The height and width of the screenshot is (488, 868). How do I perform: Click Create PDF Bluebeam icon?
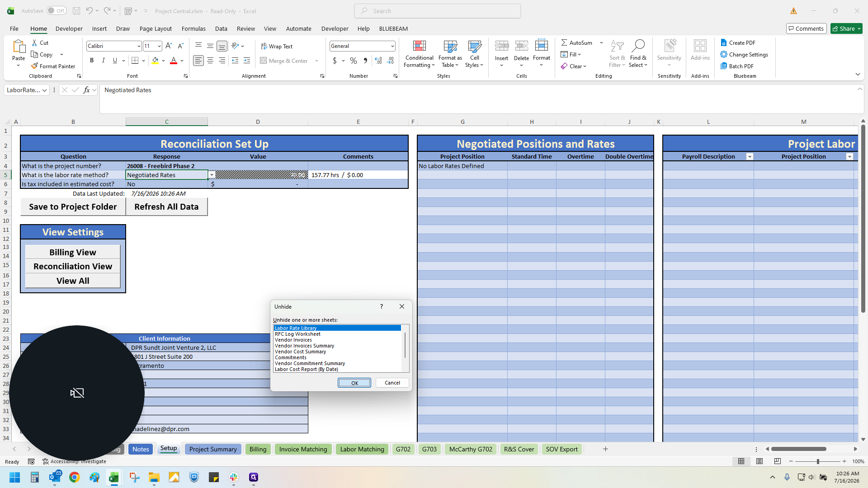click(x=724, y=42)
